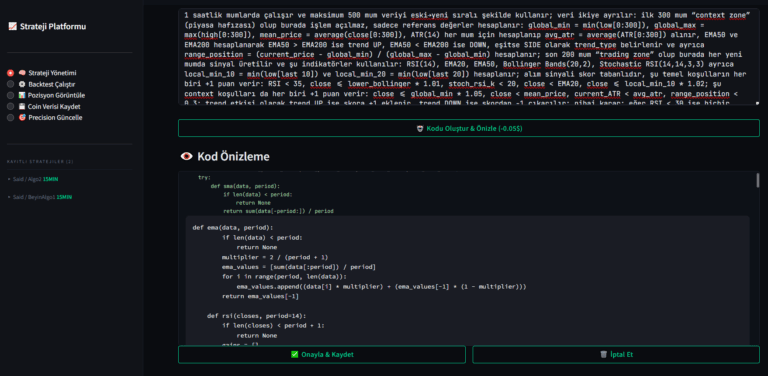Click the 'multiplier = 2 / (period + 1)' line
The image size is (768, 376).
(275, 257)
